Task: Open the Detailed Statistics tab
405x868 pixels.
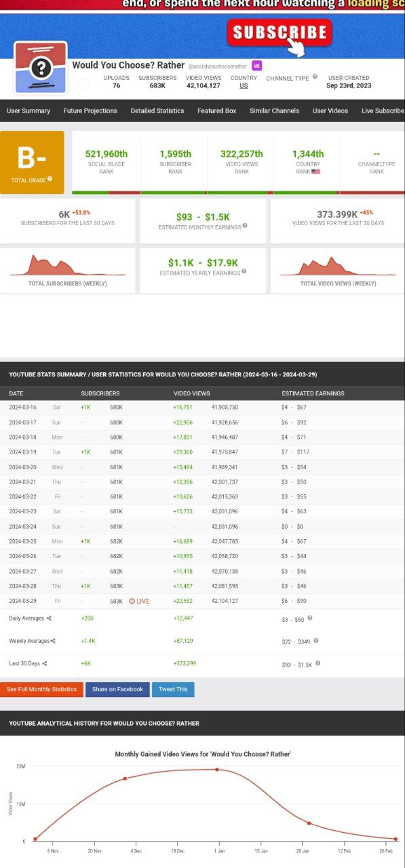Action: coord(157,111)
